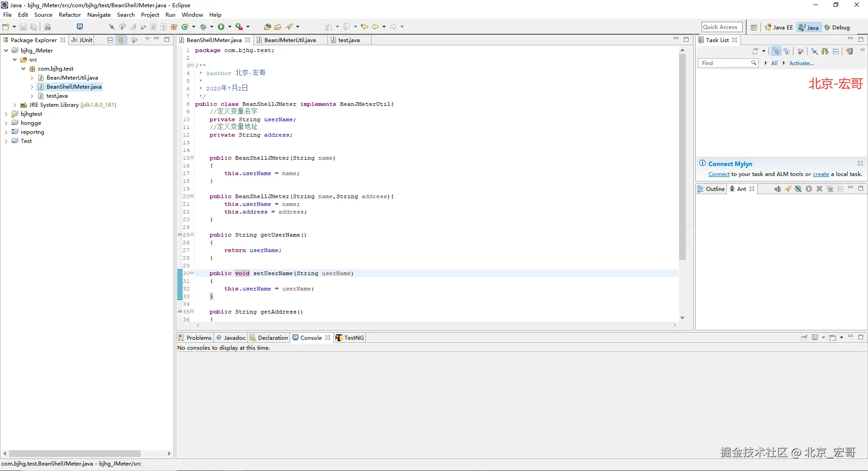Expand the hongge project
868x471 pixels.
pyautogui.click(x=6, y=123)
